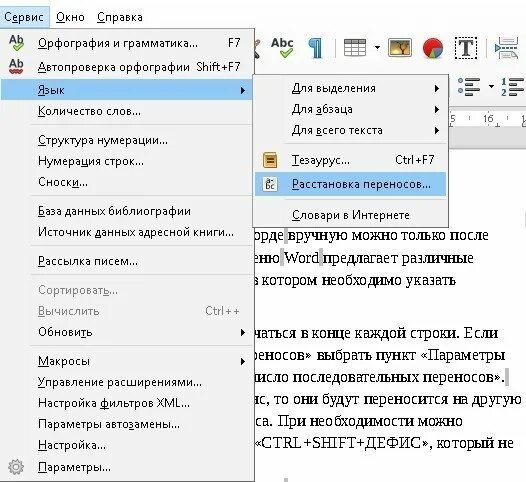Open the Сноски menu item
The image size is (526, 482).
(127, 182)
